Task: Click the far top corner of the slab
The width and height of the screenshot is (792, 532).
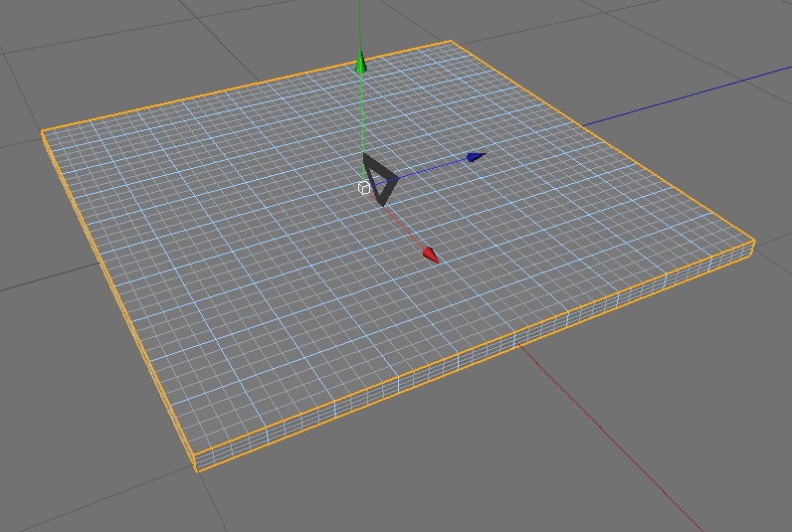Action: (x=452, y=42)
